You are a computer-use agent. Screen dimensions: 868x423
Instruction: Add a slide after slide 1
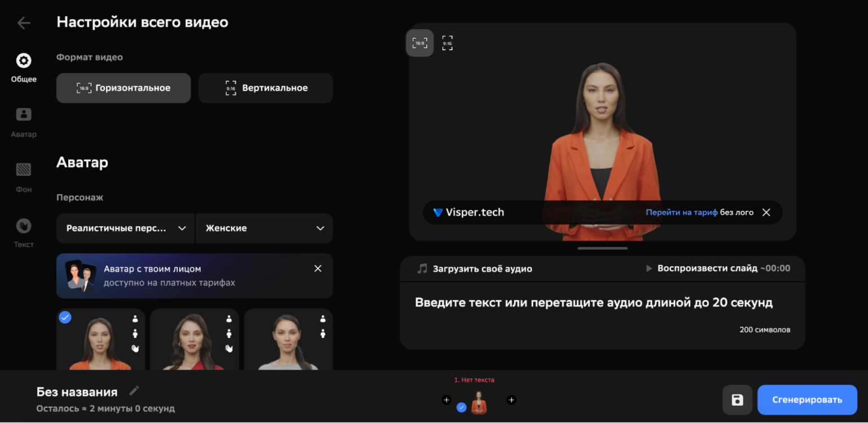click(512, 400)
